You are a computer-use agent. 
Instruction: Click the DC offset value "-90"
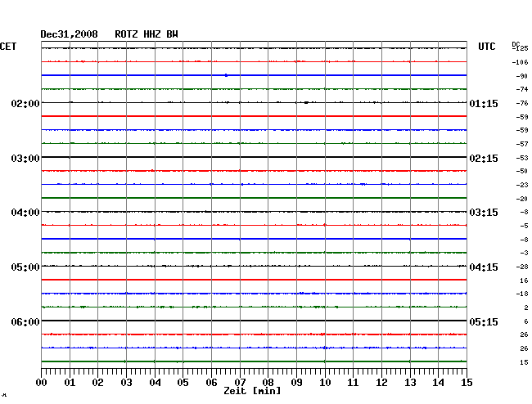click(x=522, y=76)
